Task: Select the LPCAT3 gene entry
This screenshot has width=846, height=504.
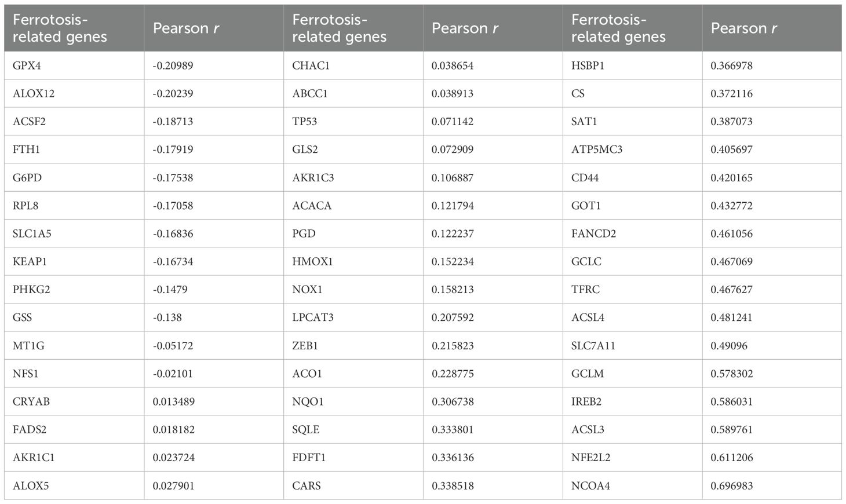Action: [312, 317]
